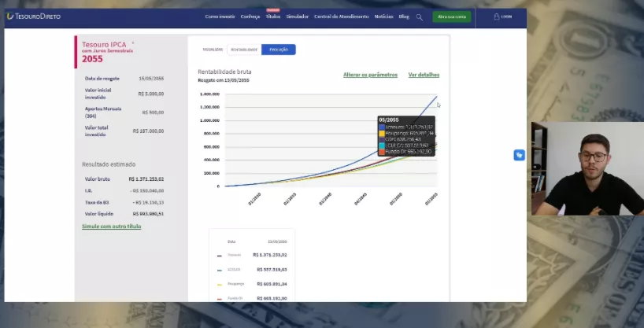This screenshot has height=328, width=644.
Task: Click Valor líquido R$ 993.880,51
Action: (x=124, y=214)
